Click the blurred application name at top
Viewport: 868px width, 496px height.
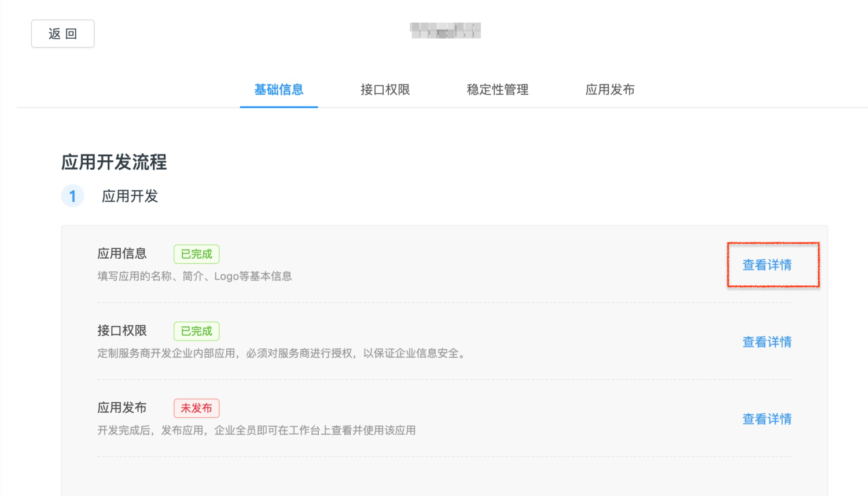tap(445, 30)
